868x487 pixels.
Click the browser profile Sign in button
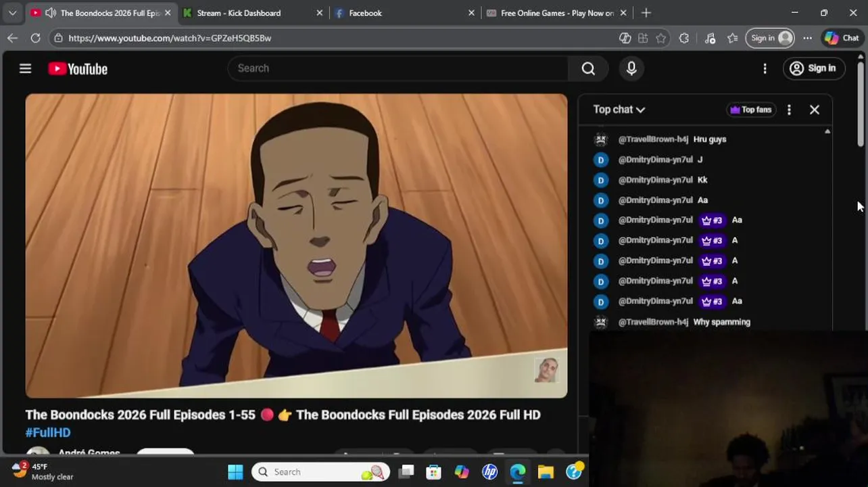pyautogui.click(x=770, y=39)
